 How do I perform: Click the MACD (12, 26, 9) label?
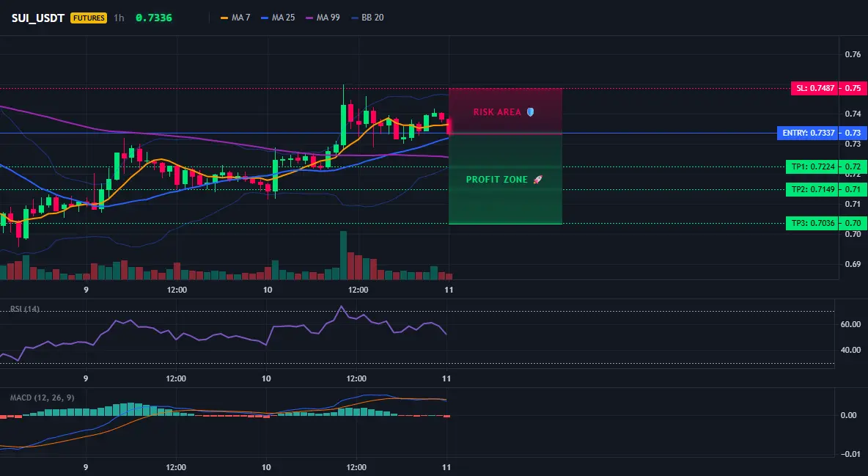tap(42, 398)
